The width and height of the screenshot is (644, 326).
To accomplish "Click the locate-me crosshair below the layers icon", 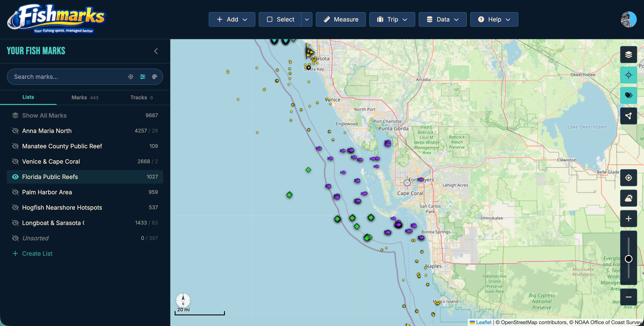I will [x=629, y=75].
